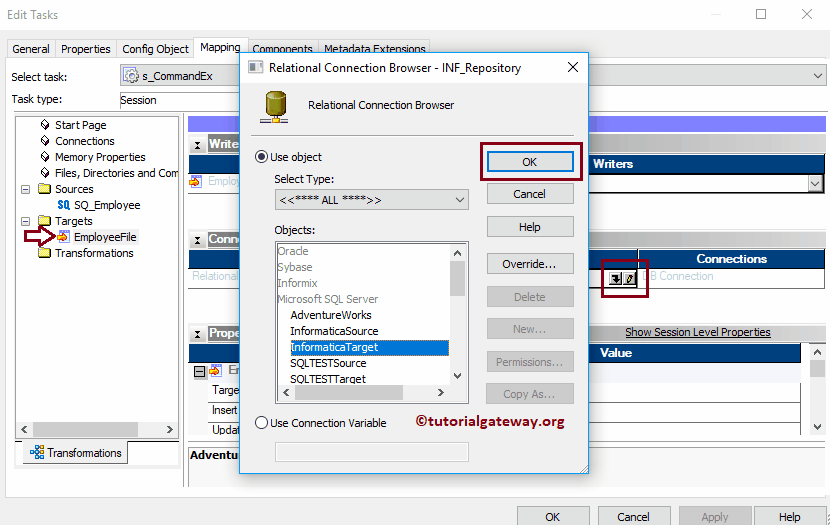Viewport: 830px width, 525px height.
Task: Select the Use Connection Variable radio button
Action: tap(261, 423)
